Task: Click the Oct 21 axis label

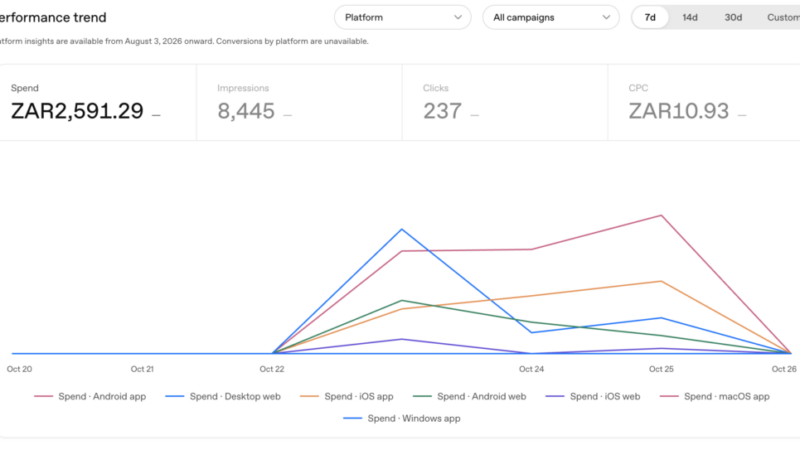Action: (142, 369)
